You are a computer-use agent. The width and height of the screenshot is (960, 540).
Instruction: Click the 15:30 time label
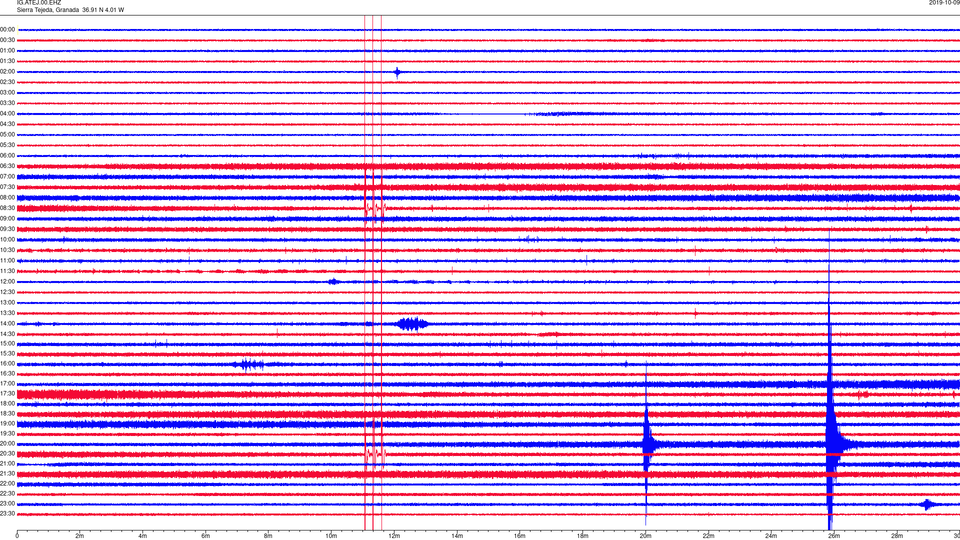point(8,353)
